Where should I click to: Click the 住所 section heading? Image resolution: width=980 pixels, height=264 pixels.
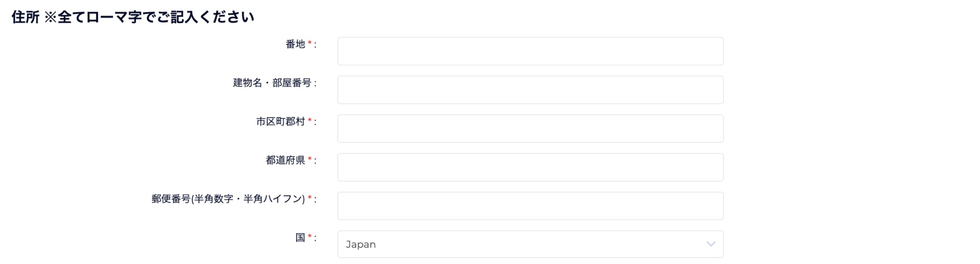(x=26, y=17)
